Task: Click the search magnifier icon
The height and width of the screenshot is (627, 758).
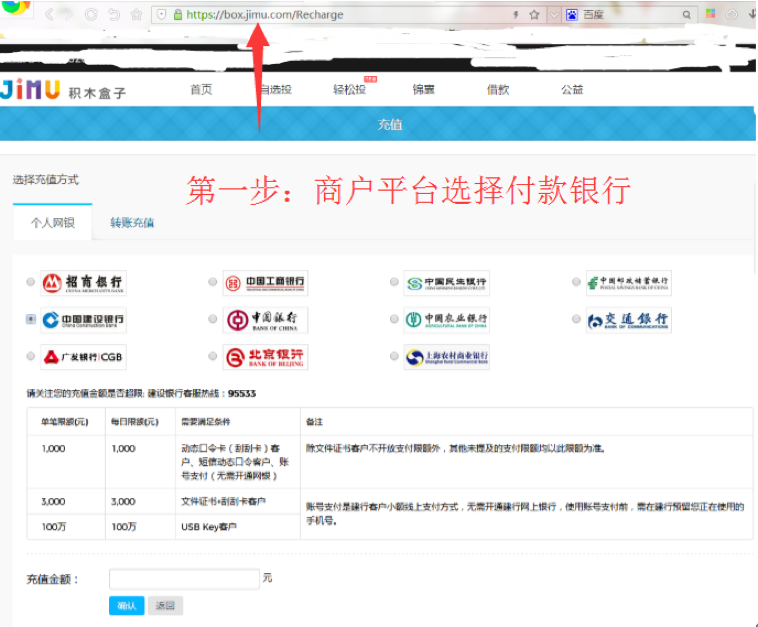Action: pyautogui.click(x=686, y=15)
